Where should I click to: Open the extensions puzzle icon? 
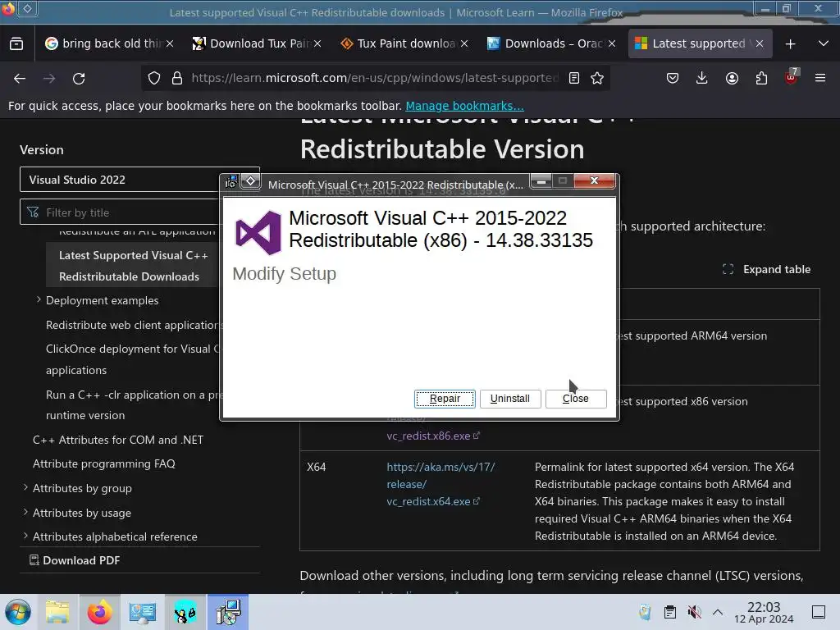tap(761, 78)
